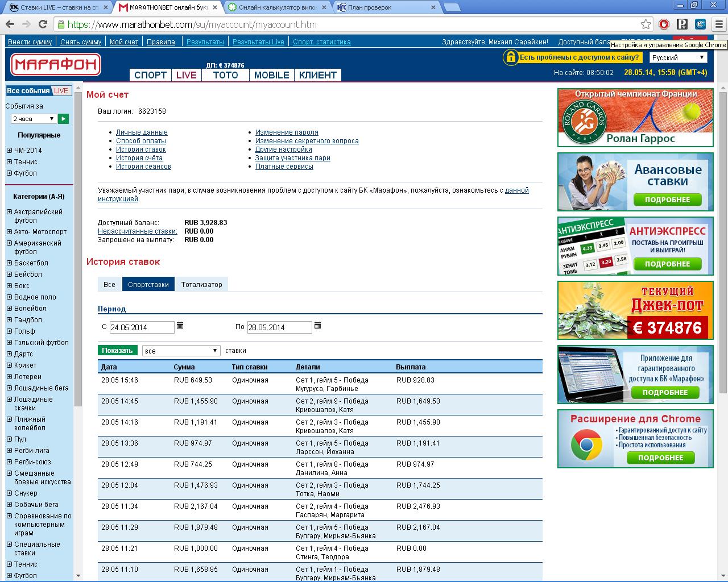Bookmark this page with the star icon
This screenshot has width=728, height=582.
point(646,24)
